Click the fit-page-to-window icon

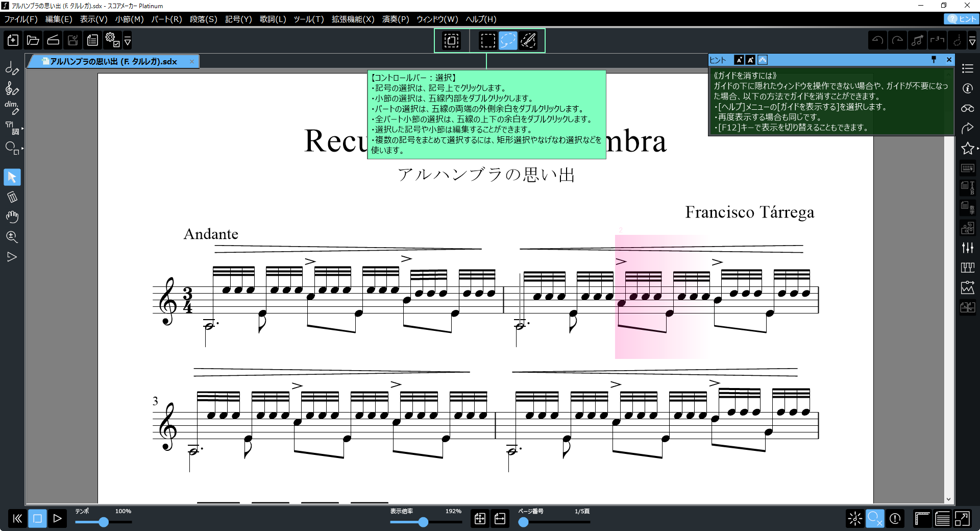click(480, 519)
